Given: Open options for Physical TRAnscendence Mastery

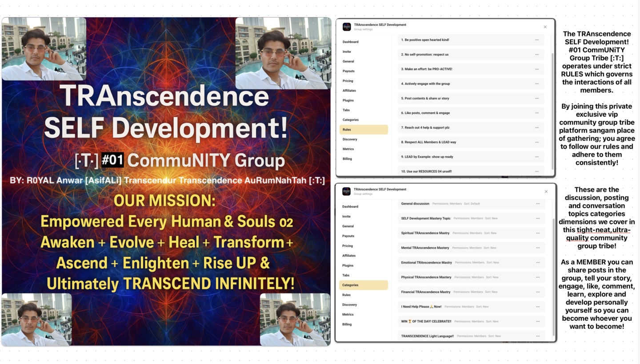Looking at the screenshot, I should pos(538,277).
